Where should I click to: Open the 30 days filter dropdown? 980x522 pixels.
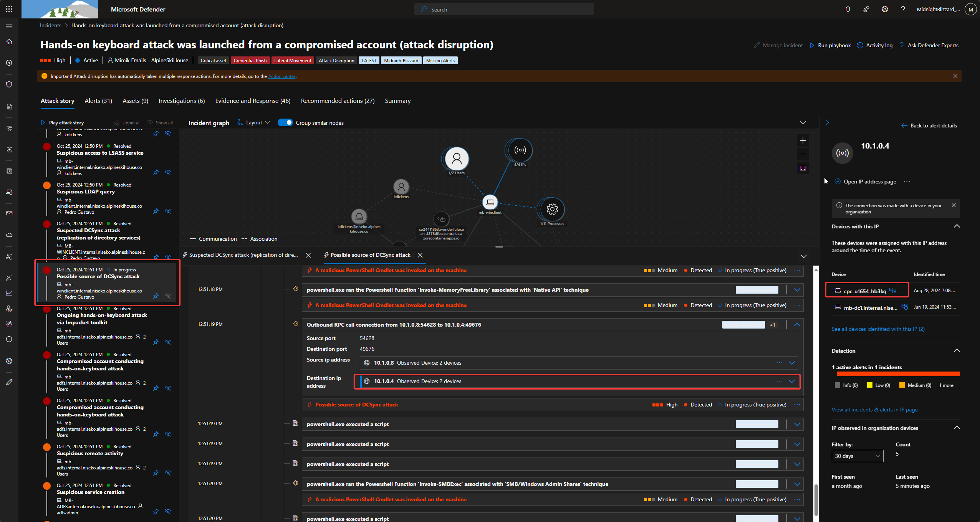pos(857,456)
